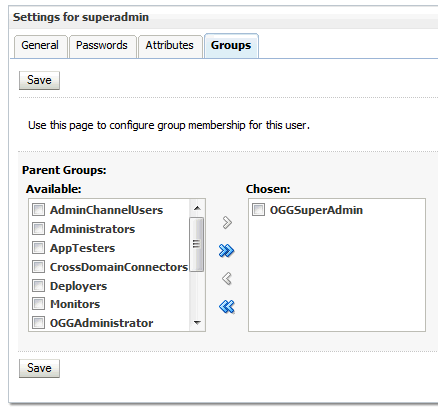
Task: Select the OGGSuperAdmin chosen checkbox
Action: tap(258, 210)
